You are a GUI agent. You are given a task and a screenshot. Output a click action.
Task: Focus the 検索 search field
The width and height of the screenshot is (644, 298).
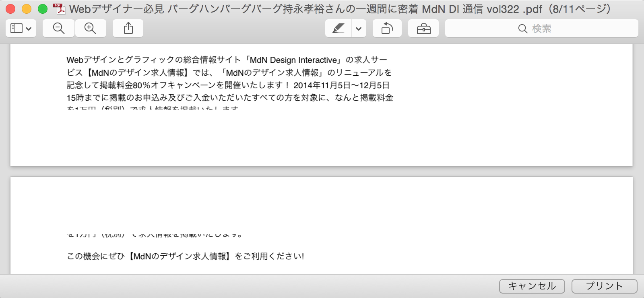pyautogui.click(x=541, y=29)
